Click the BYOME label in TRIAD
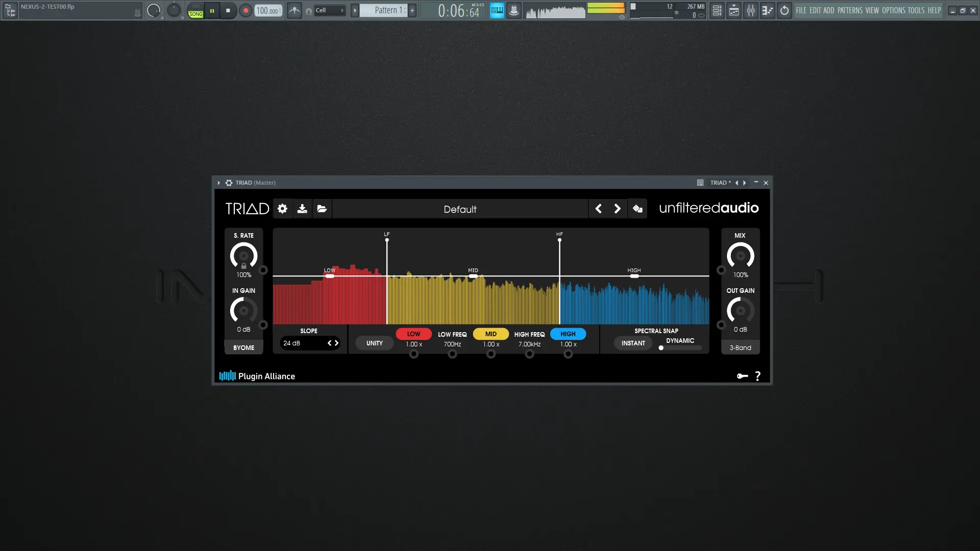This screenshot has width=980, height=551. (243, 347)
